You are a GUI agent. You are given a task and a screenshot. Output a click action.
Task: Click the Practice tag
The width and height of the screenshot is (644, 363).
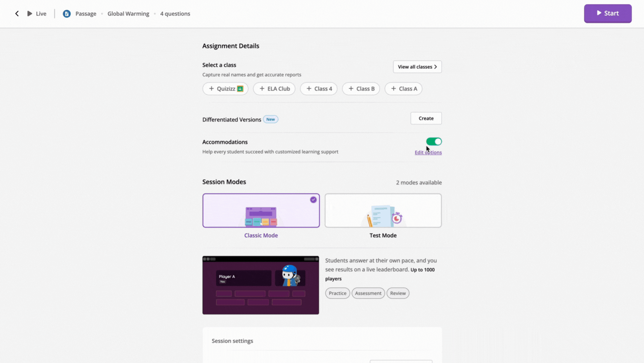pos(338,293)
